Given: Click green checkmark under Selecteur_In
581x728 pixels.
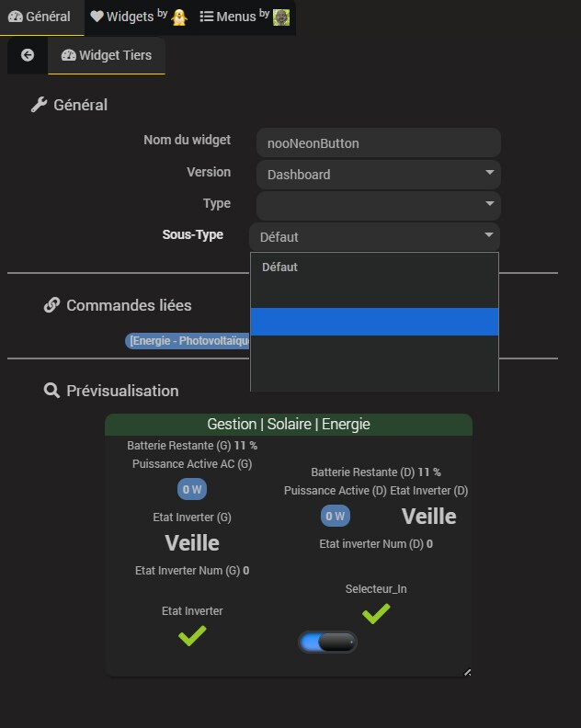Looking at the screenshot, I should click(x=376, y=612).
